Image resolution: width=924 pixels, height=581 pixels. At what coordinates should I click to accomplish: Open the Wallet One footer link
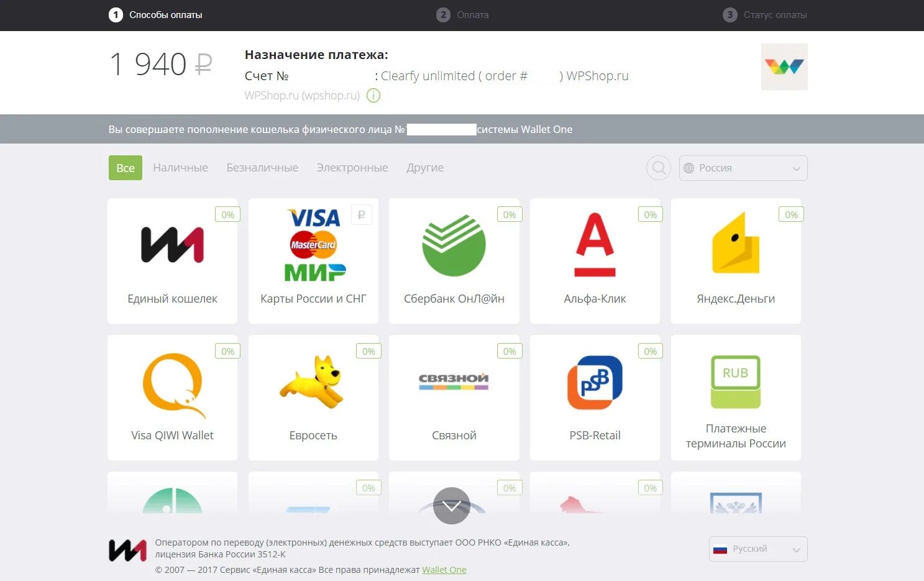[x=444, y=570]
